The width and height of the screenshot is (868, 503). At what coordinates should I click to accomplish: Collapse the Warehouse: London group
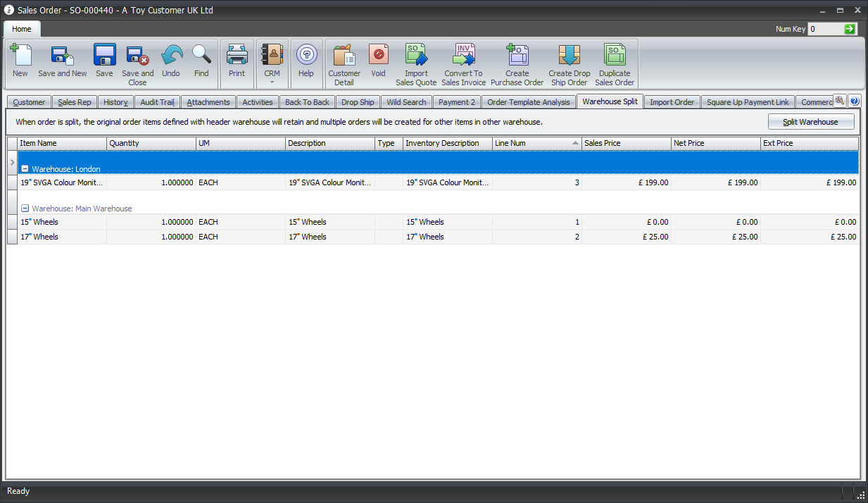(x=25, y=169)
